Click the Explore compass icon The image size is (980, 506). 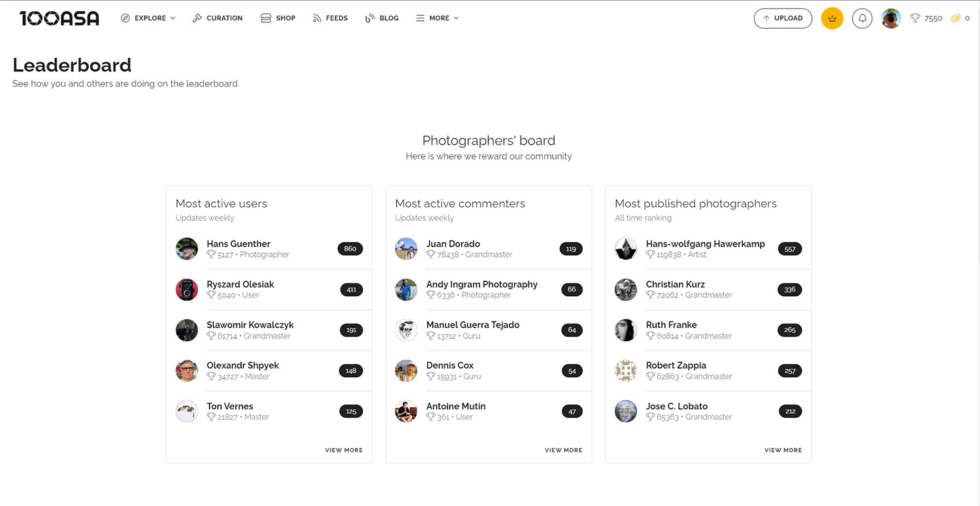point(125,18)
